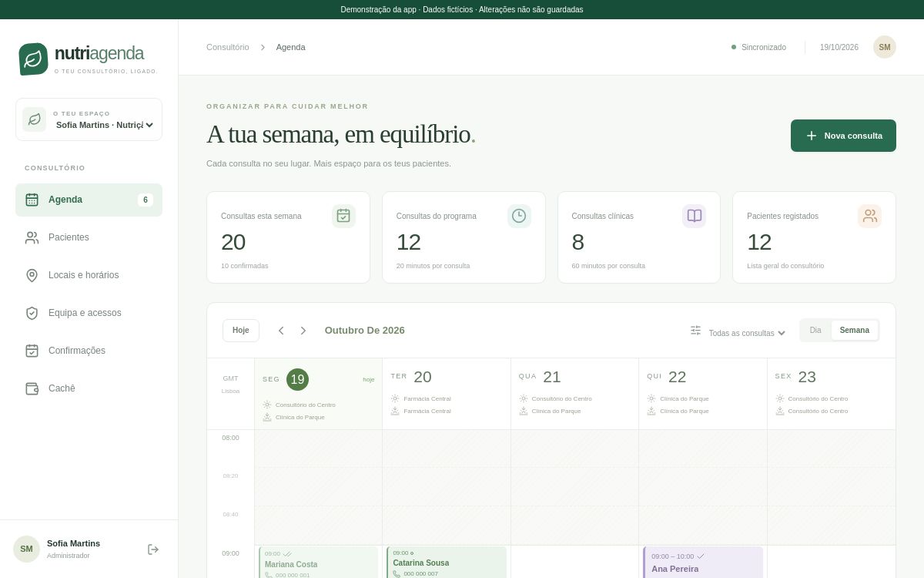The width and height of the screenshot is (924, 578).
Task: Click the 10 confirmadas text
Action: point(245,266)
